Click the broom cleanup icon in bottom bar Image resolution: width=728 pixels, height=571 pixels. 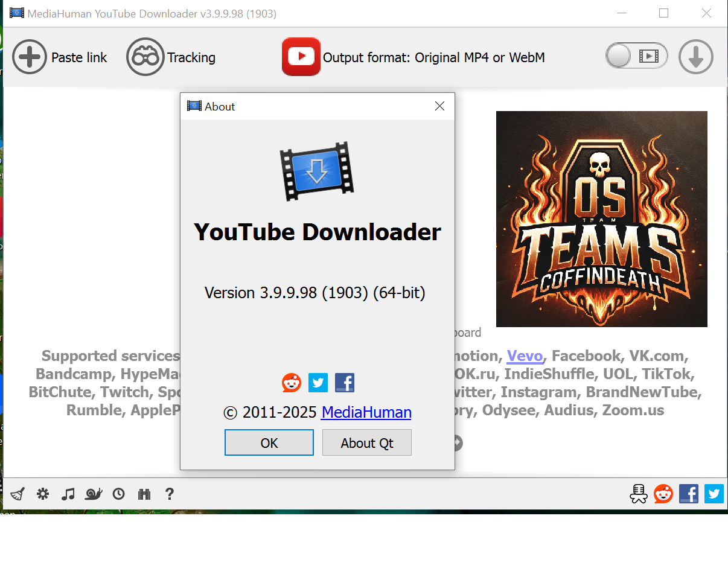[x=18, y=494]
